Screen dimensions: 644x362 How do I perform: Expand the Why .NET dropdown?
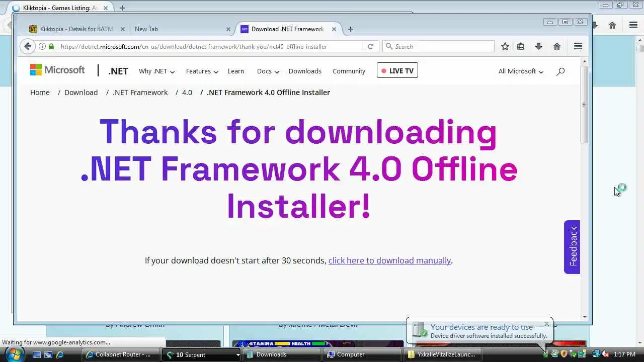(x=156, y=71)
